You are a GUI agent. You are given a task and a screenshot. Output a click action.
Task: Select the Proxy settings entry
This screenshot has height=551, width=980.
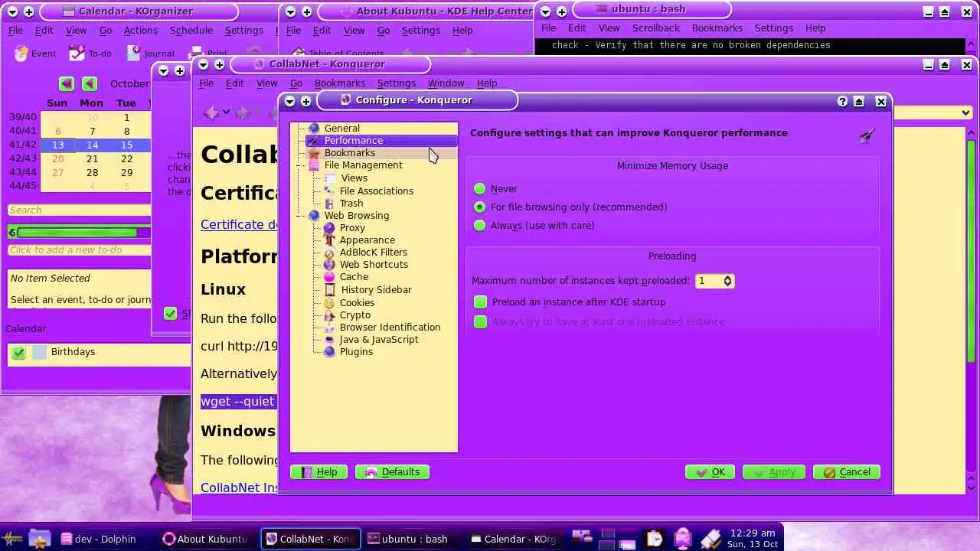pyautogui.click(x=352, y=227)
